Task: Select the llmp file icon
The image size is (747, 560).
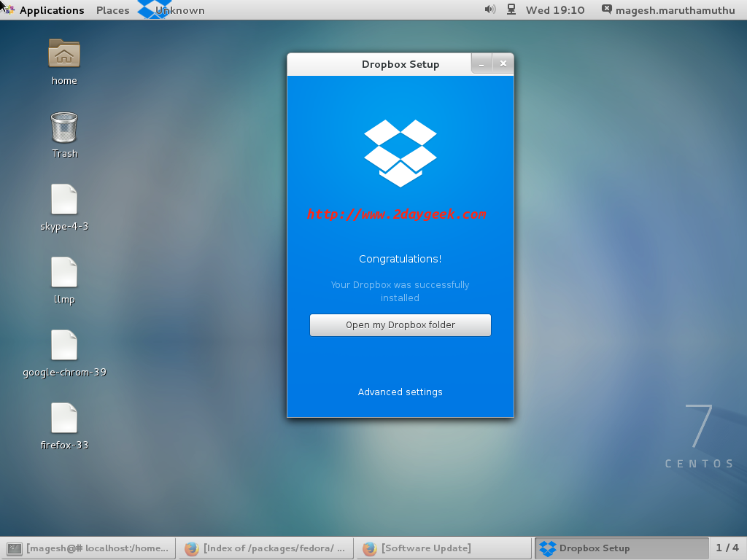Action: pyautogui.click(x=64, y=273)
